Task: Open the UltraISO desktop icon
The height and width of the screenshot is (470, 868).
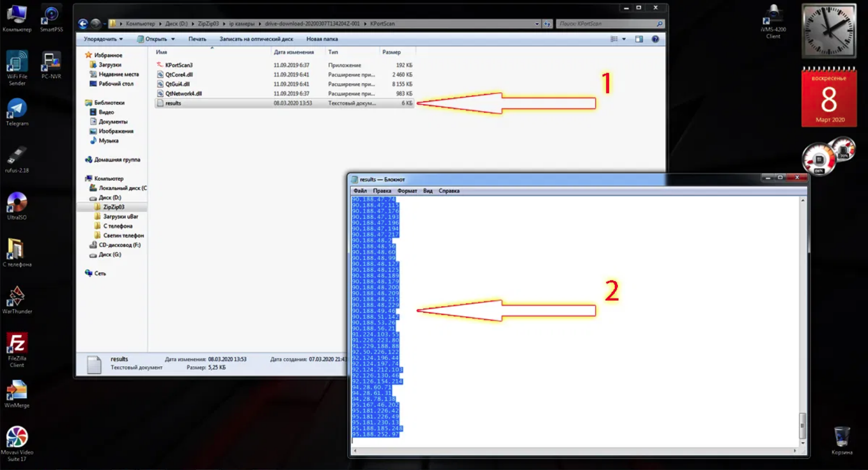Action: [17, 206]
